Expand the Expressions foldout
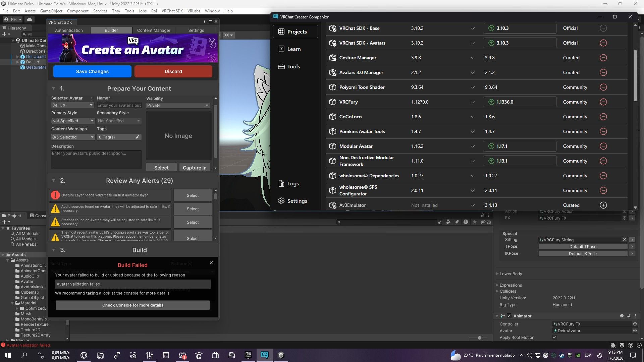644x362 pixels. tap(497, 285)
